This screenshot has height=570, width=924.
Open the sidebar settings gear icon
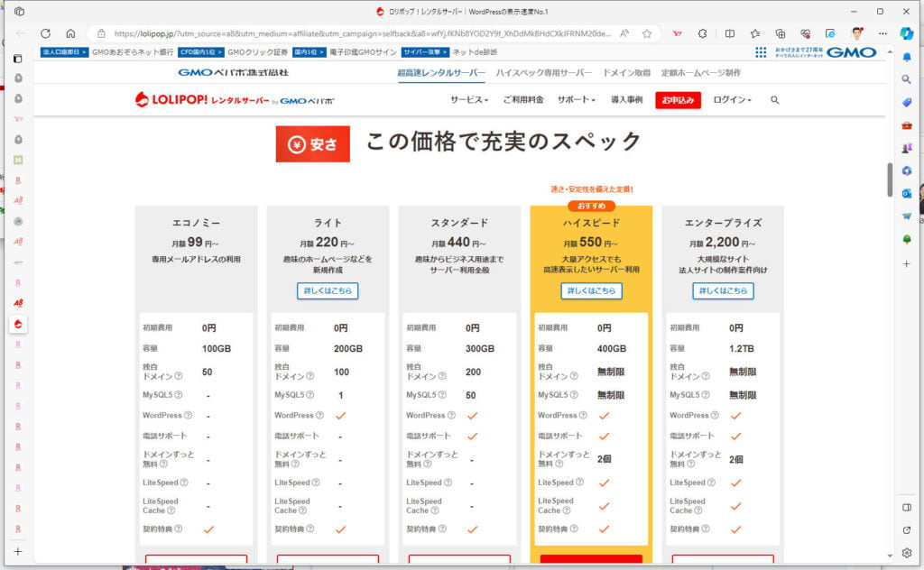pyautogui.click(x=907, y=552)
